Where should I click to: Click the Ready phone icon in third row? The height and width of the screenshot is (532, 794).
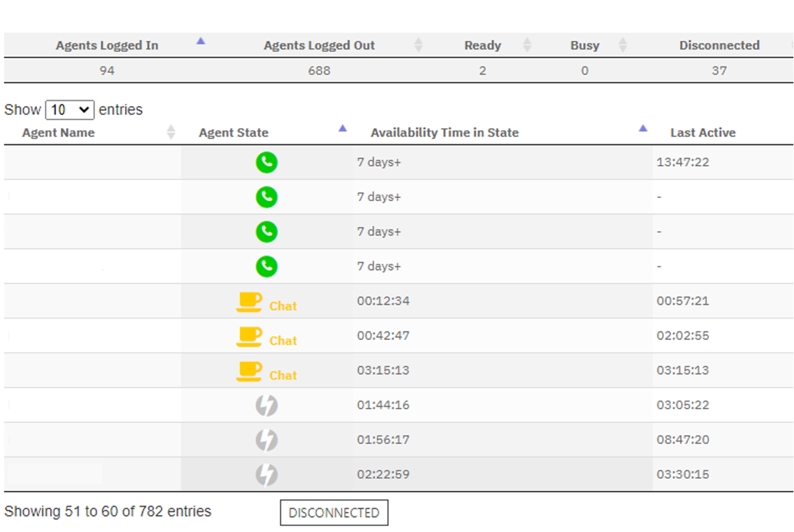(x=267, y=232)
